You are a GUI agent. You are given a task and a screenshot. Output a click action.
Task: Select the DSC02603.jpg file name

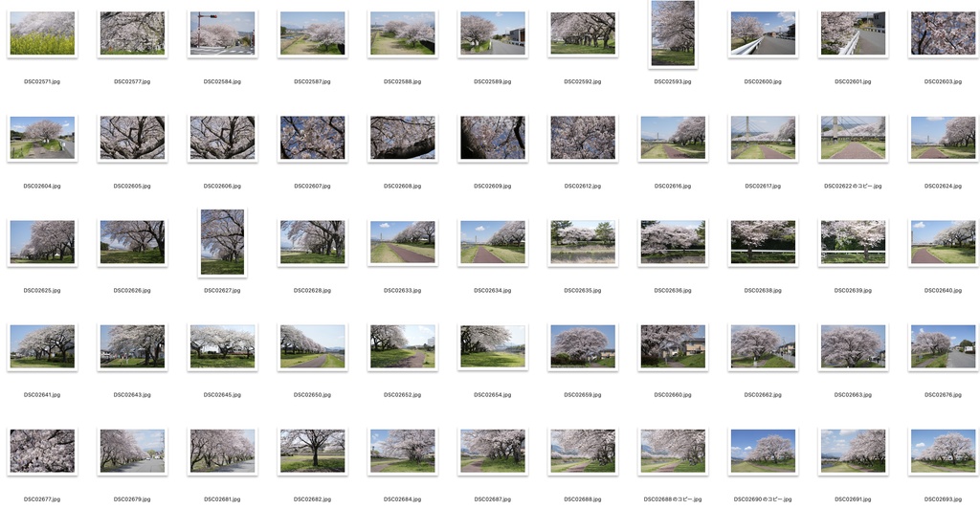coord(943,82)
